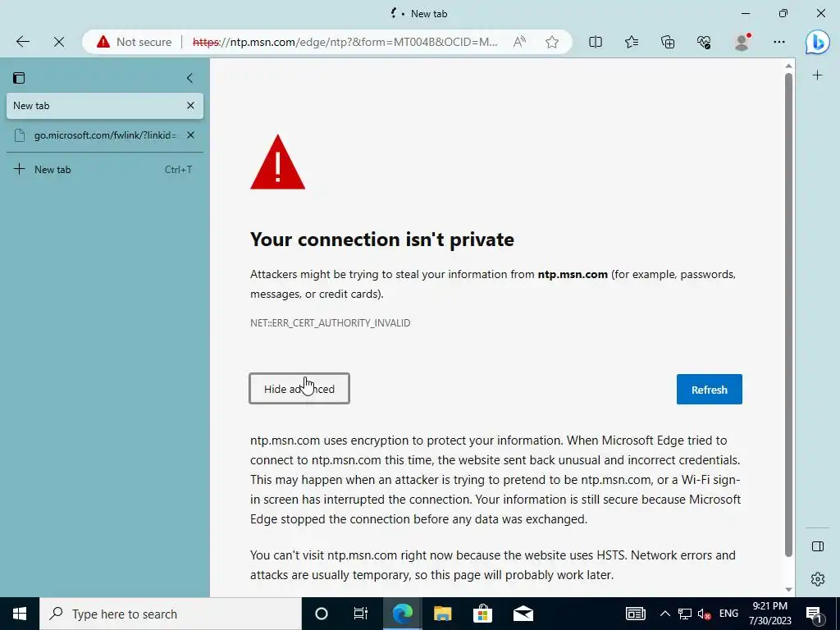Click the blue Refresh button

point(710,390)
